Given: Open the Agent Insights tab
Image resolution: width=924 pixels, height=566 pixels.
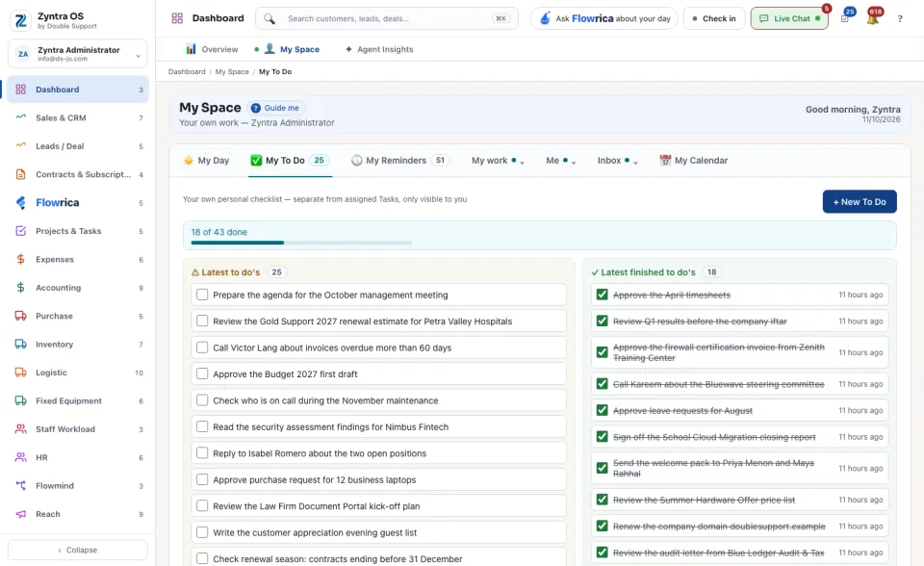Looking at the screenshot, I should point(379,49).
